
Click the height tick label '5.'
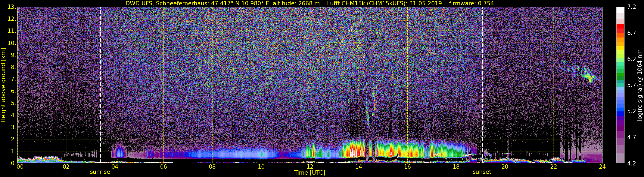tap(13, 103)
